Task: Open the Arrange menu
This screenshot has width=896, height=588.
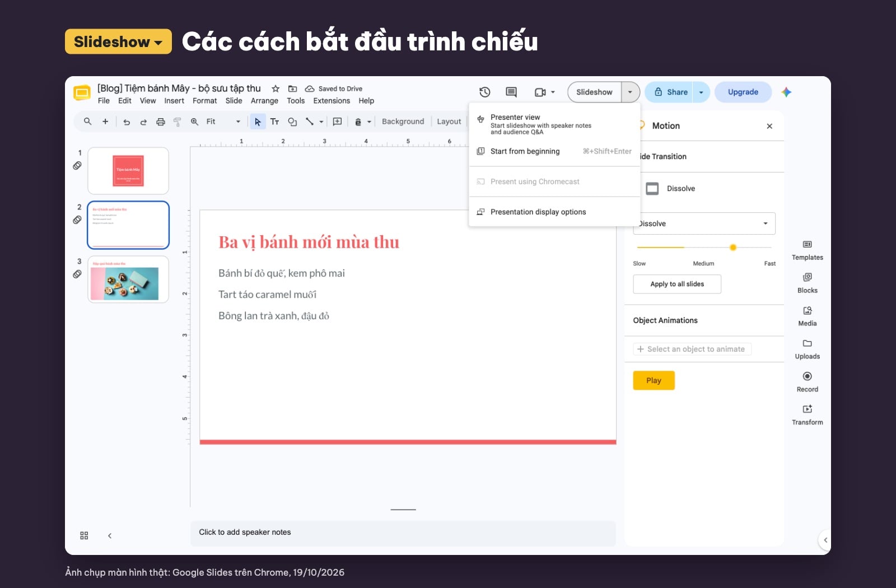Action: tap(264, 101)
